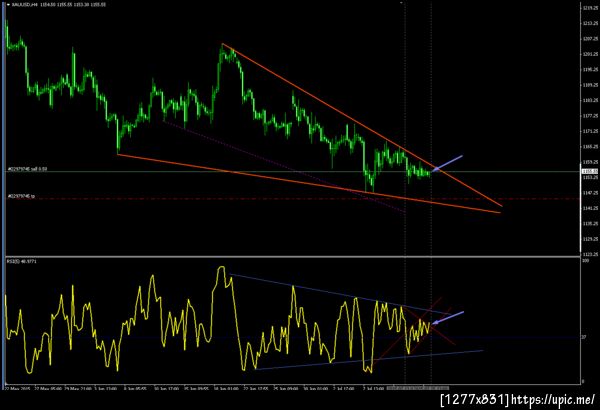
Task: Click the red dashed take-profit level line
Action: click(x=293, y=199)
